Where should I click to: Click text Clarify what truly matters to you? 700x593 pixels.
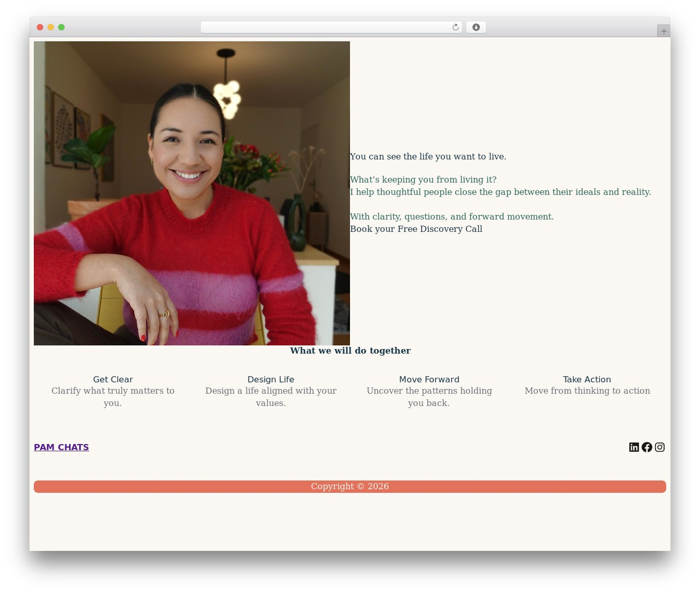click(x=113, y=397)
